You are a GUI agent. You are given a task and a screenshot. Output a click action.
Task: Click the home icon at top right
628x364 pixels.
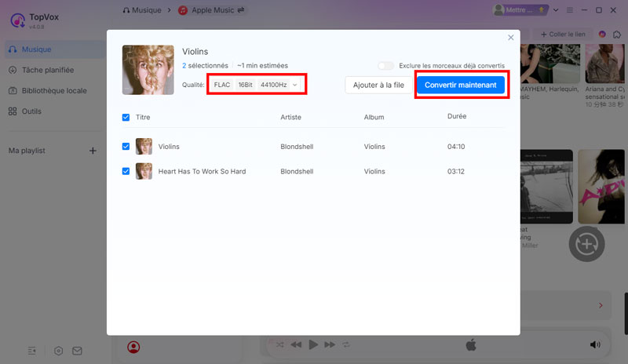tap(617, 35)
